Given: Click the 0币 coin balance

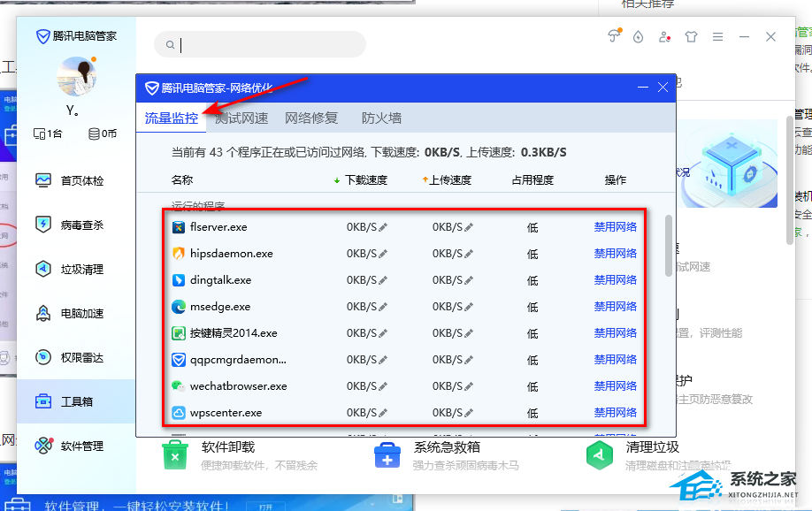Looking at the screenshot, I should click(103, 133).
